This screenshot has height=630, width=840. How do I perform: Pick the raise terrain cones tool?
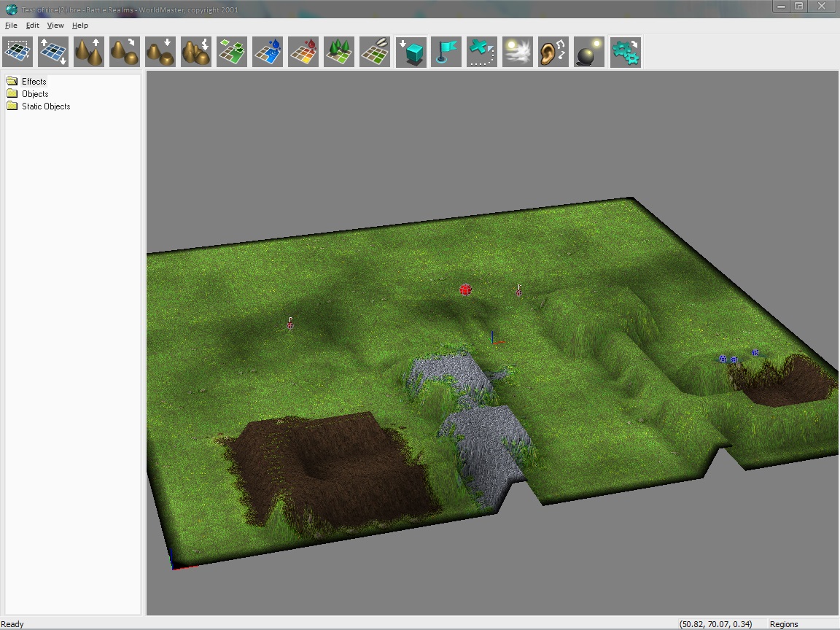(89, 52)
